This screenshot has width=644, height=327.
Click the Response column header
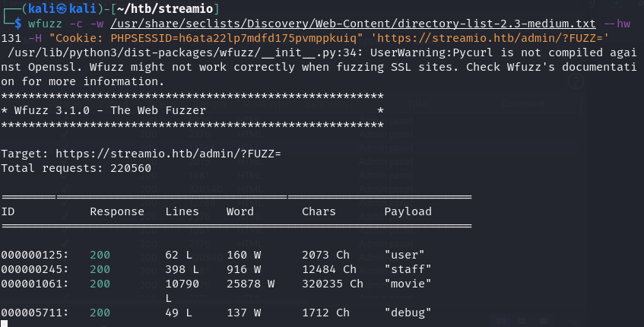[117, 211]
